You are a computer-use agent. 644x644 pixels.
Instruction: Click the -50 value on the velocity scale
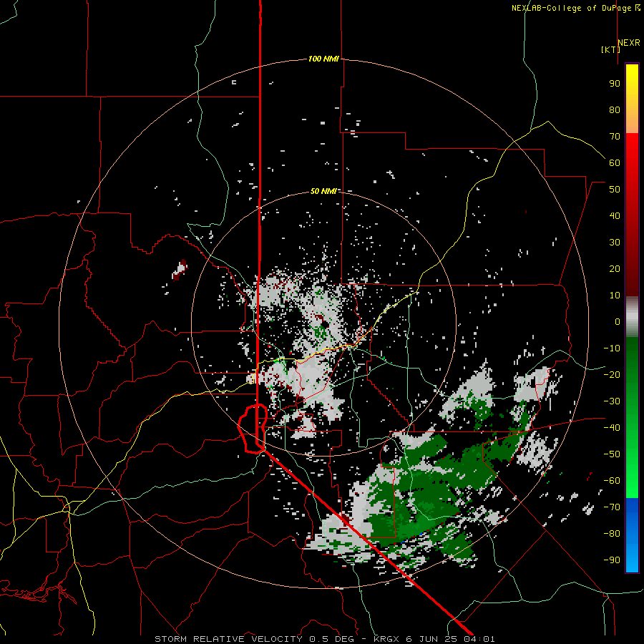612,454
